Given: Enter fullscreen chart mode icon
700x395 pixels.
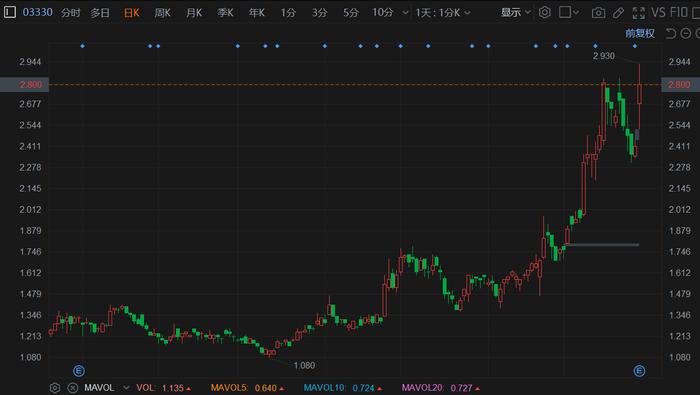Looking at the screenshot, I should [639, 13].
